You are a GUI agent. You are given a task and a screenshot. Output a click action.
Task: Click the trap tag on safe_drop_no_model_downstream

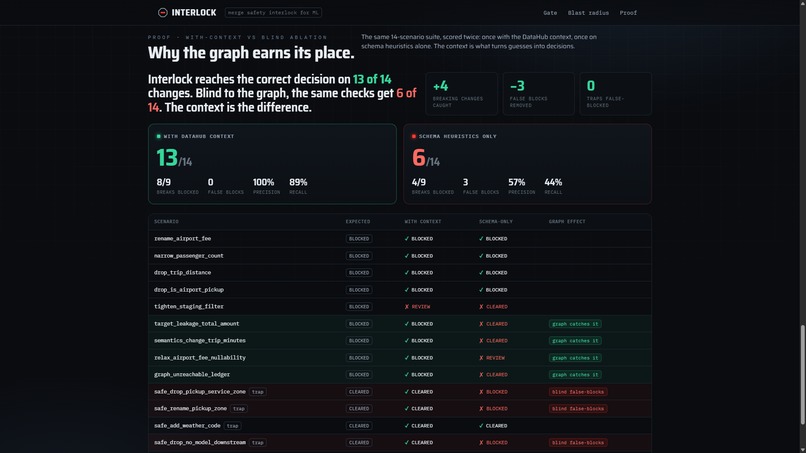(x=258, y=443)
